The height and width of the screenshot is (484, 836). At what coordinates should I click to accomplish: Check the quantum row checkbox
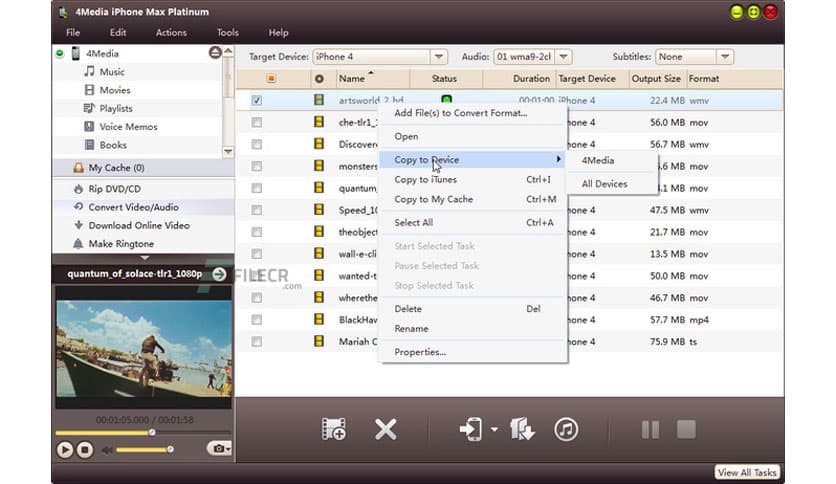(256, 188)
